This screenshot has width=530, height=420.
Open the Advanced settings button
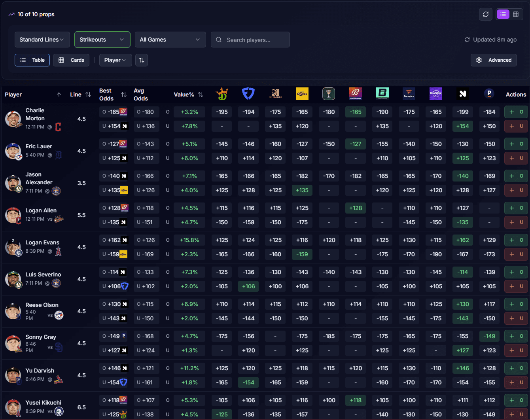[x=494, y=60]
